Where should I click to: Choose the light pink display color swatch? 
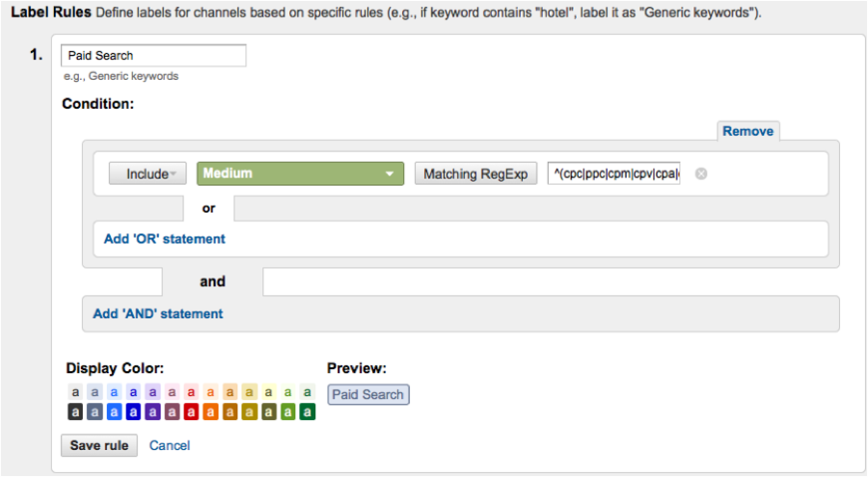[172, 392]
